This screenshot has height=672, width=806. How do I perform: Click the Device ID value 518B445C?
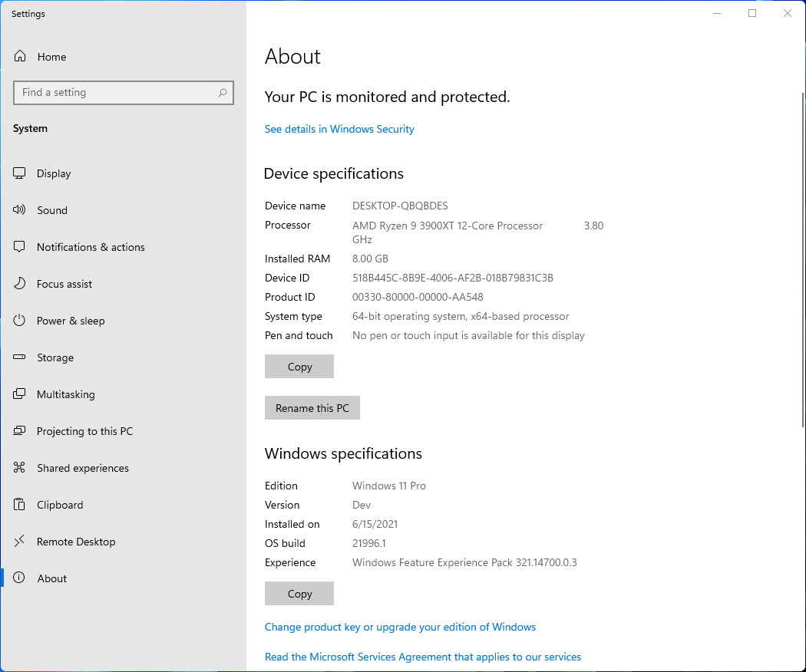pos(452,278)
